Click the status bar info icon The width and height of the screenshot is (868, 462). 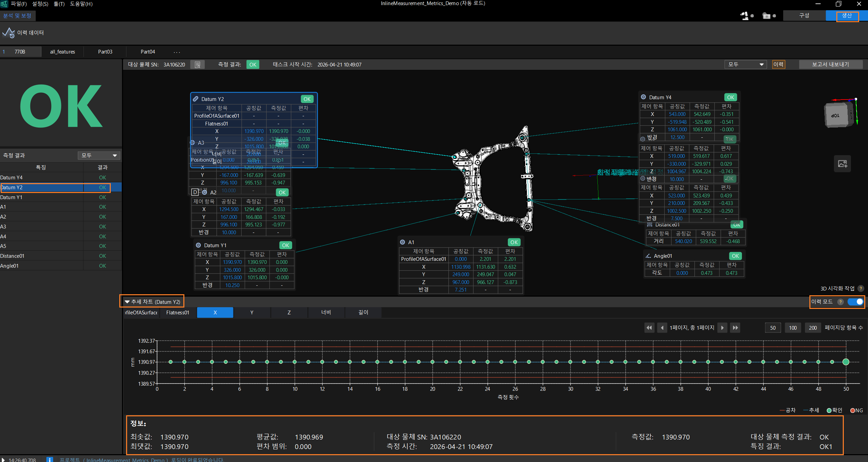(x=50, y=459)
